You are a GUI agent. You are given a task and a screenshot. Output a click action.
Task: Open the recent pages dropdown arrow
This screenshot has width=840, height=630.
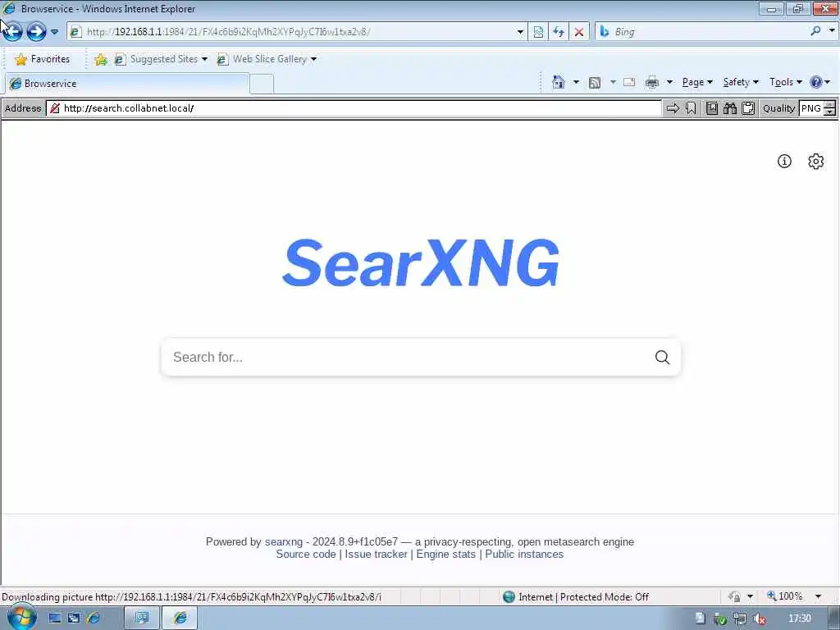[x=54, y=32]
